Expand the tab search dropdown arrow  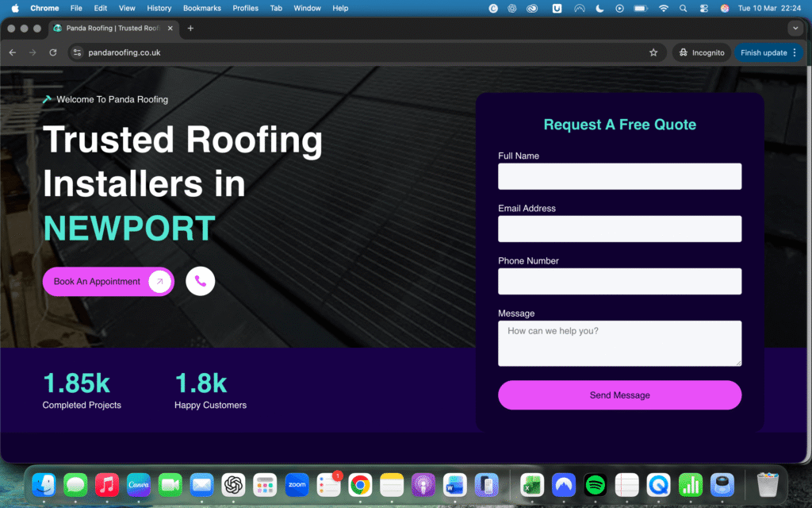click(x=795, y=29)
